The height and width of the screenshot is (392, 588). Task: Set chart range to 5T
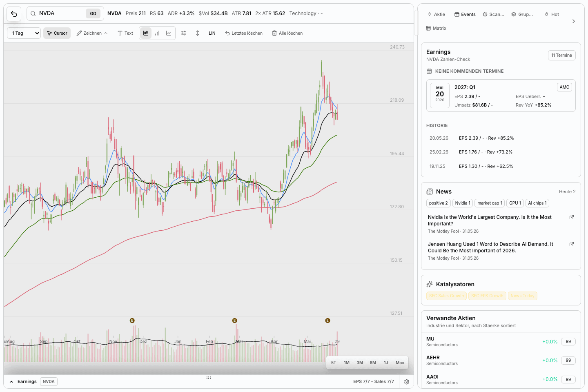coord(334,363)
